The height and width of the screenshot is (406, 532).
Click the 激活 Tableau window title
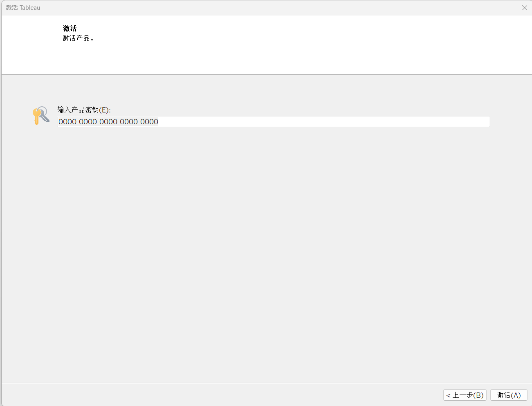tap(23, 8)
